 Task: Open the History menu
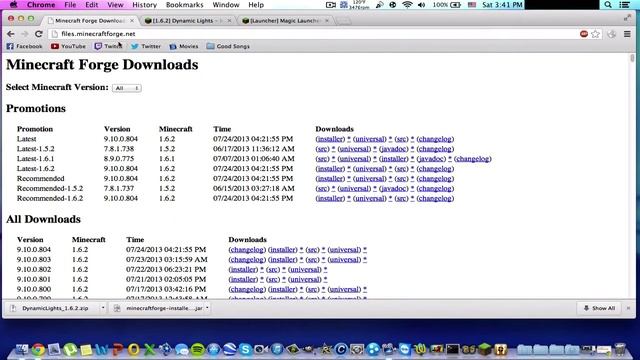(144, 4)
